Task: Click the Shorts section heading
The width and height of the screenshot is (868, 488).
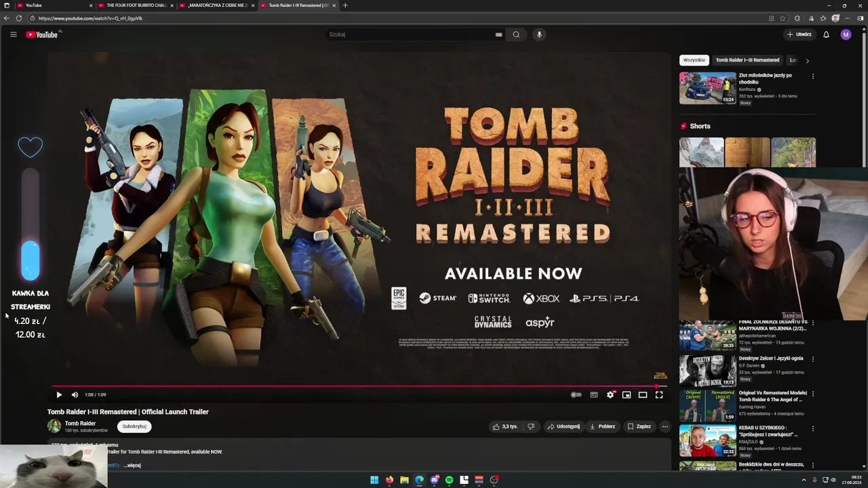Action: 700,126
